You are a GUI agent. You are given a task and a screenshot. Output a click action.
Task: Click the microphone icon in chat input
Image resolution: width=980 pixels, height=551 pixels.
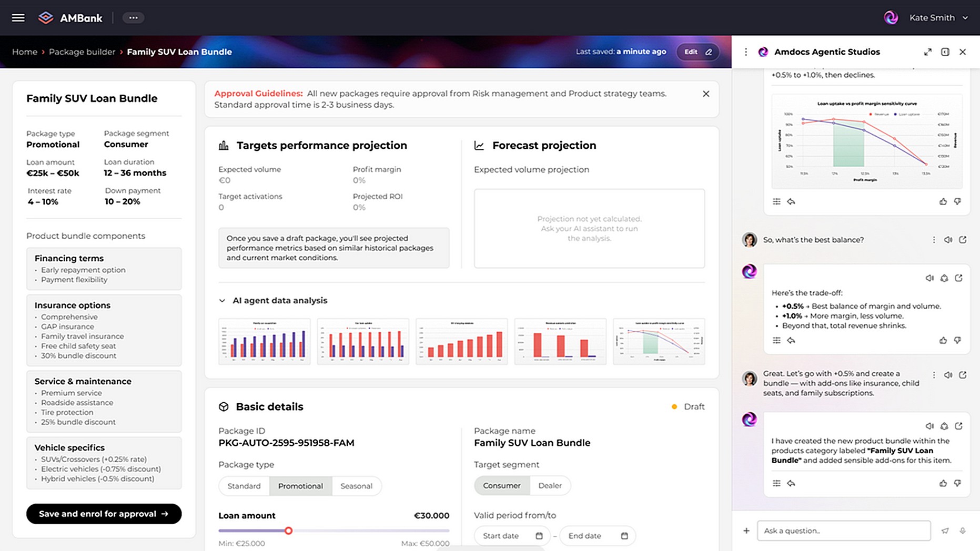[962, 530]
